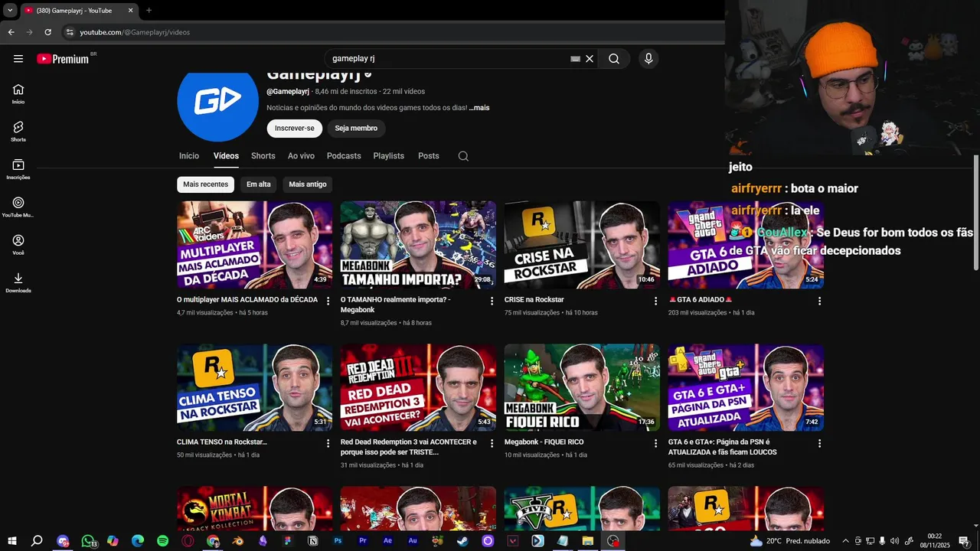Click the Windows Start button
The height and width of the screenshot is (551, 980).
[12, 541]
